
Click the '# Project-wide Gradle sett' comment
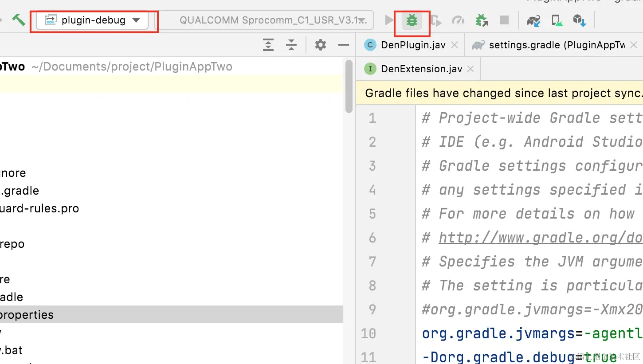[532, 118]
